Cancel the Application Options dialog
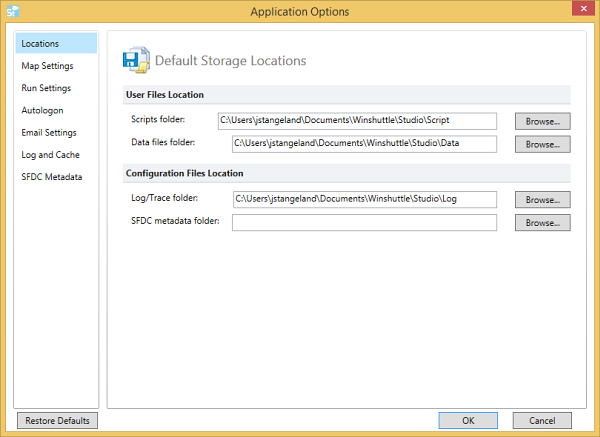 [x=542, y=421]
